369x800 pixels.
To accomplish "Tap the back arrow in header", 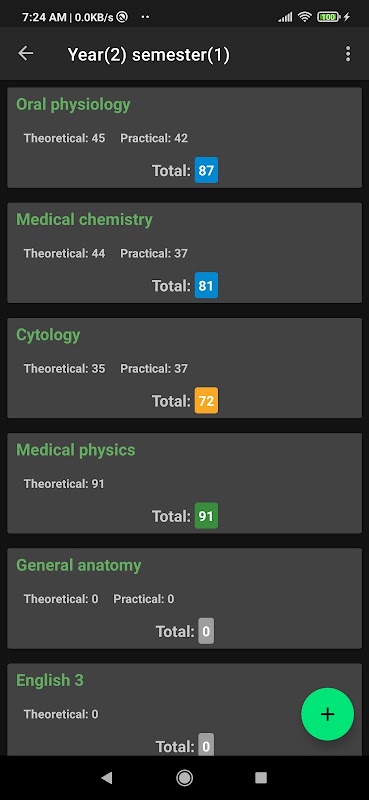I will (26, 54).
